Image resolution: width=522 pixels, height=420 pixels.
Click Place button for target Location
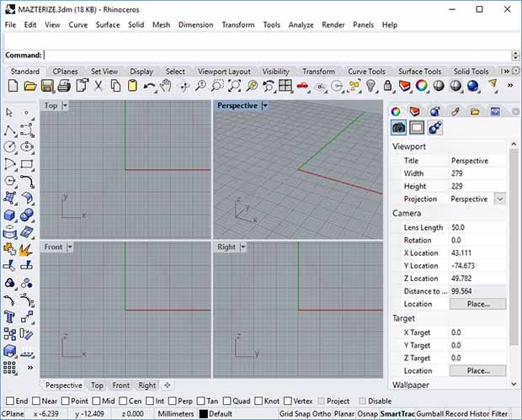478,370
